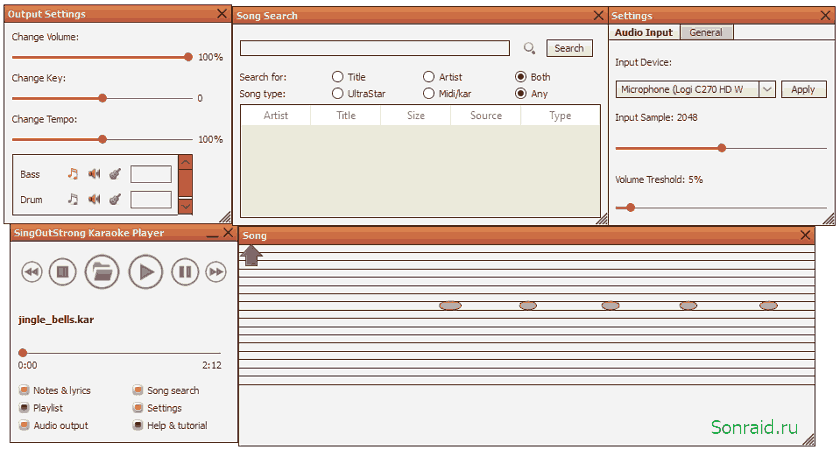The image size is (840, 450).
Task: Sort results by Type column
Action: (x=560, y=115)
